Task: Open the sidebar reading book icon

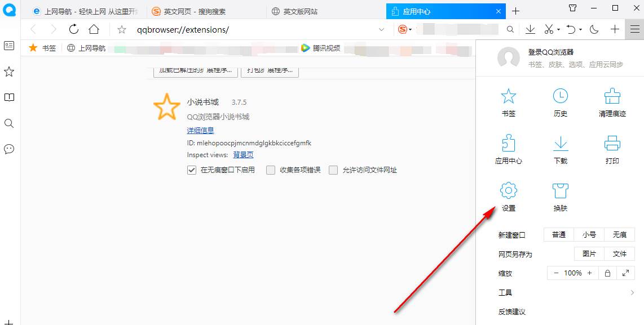Action: click(9, 97)
